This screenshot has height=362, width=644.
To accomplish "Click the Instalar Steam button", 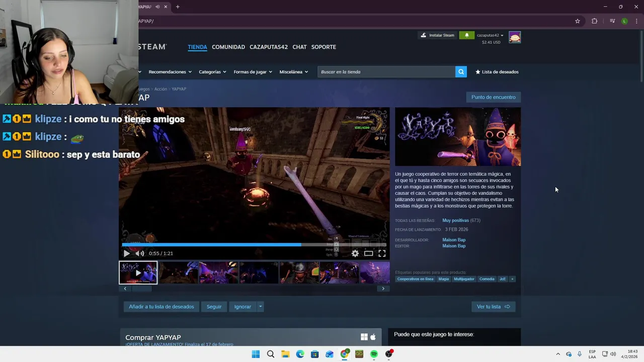I will (x=438, y=35).
